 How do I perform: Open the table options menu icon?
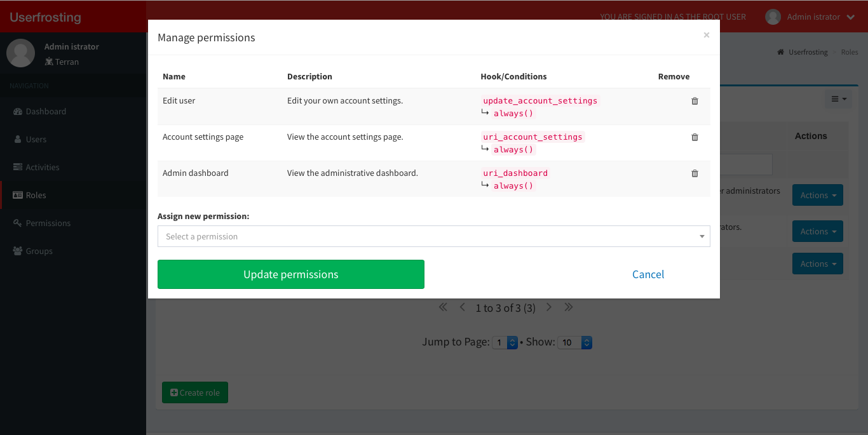[838, 99]
